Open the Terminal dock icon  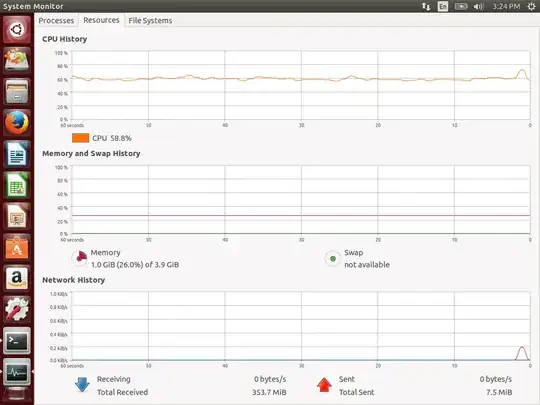(x=17, y=341)
